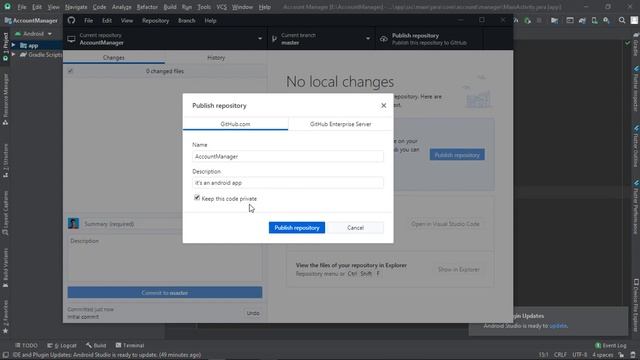640x360 pixels.
Task: Open the Flutter Outline side tab
Action: [636, 147]
